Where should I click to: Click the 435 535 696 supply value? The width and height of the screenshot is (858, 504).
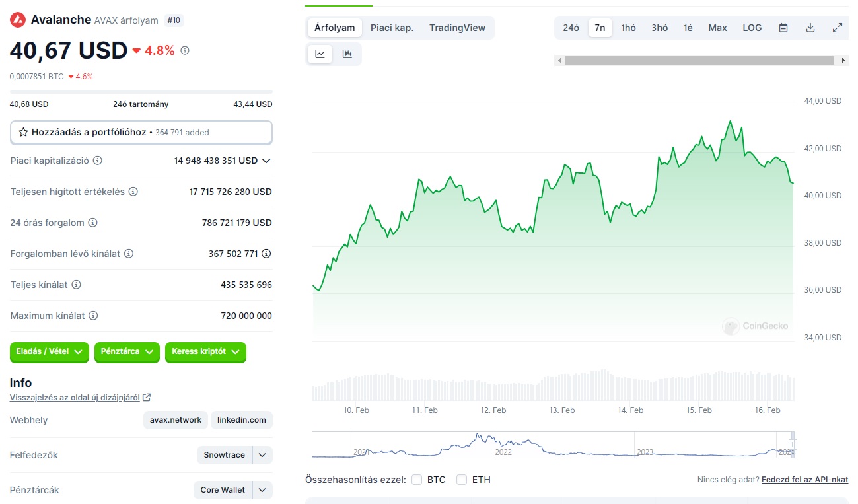coord(246,285)
